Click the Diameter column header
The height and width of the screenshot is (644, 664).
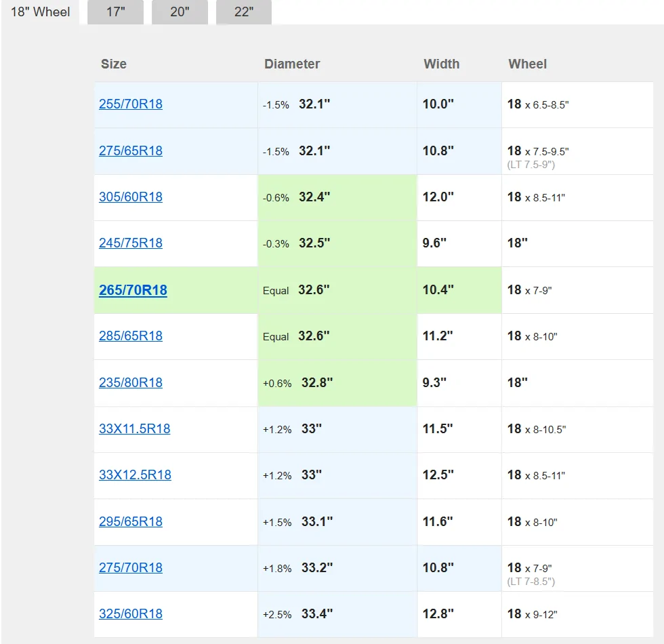[292, 64]
